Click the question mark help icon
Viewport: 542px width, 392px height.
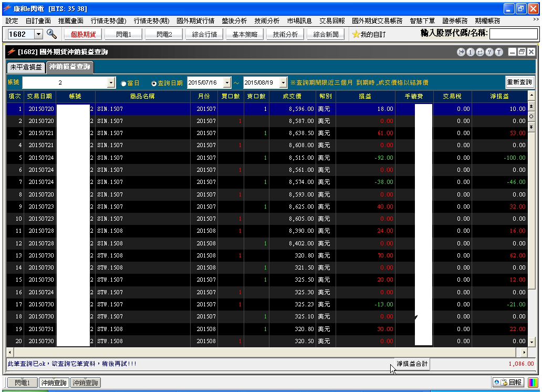point(489,52)
